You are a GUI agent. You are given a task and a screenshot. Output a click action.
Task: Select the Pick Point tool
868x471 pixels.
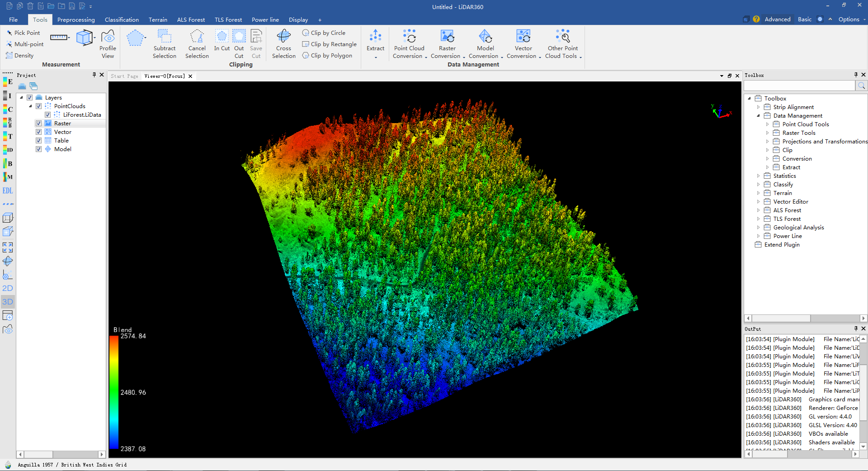(x=23, y=33)
